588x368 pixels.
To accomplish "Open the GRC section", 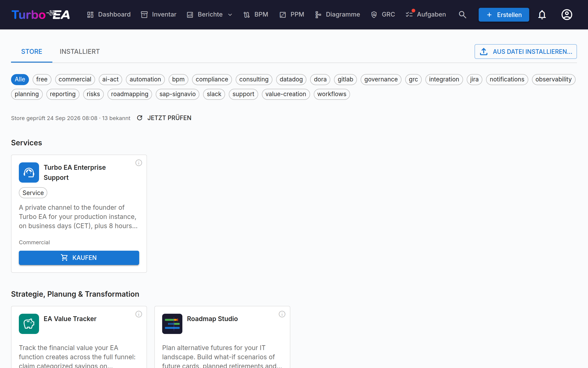I will [383, 14].
